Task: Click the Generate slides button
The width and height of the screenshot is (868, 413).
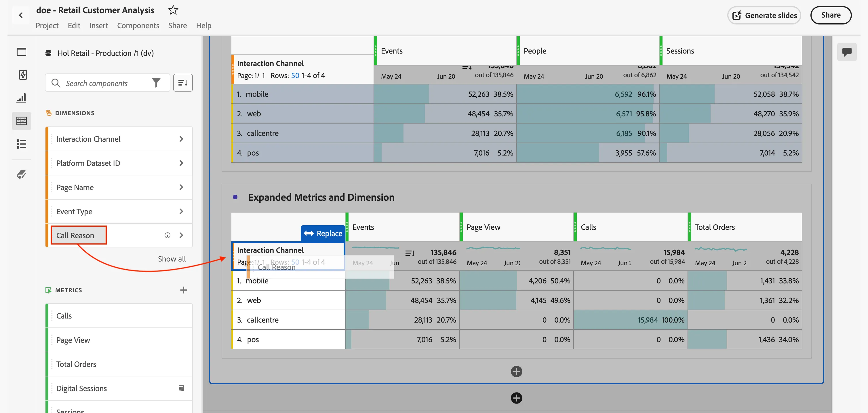Action: click(x=764, y=15)
